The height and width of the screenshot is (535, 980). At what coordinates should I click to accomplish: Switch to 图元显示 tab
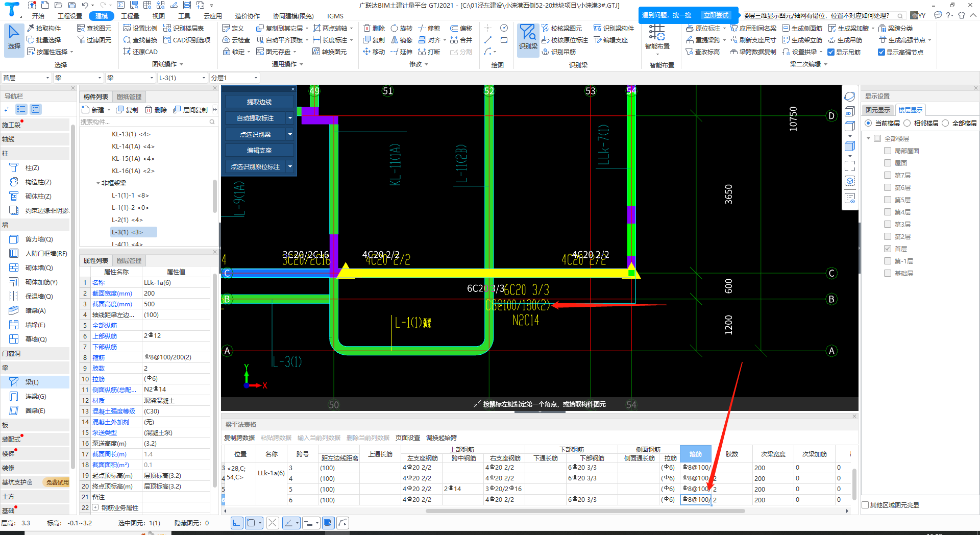click(x=878, y=110)
